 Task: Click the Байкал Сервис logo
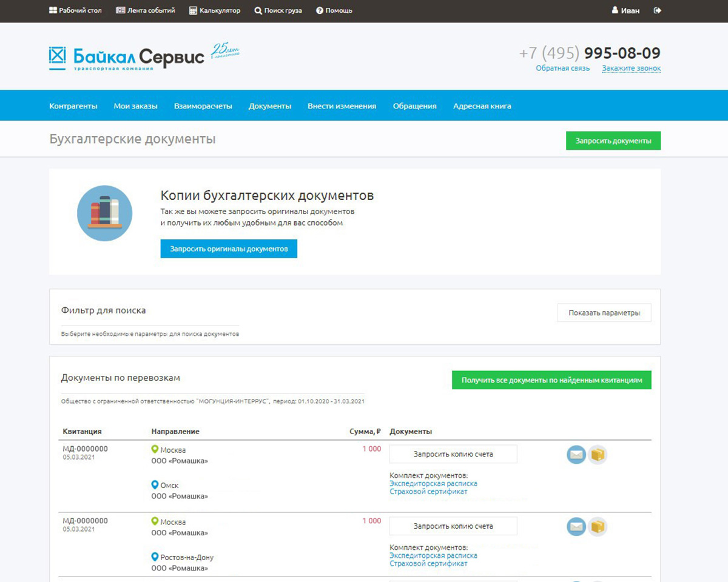point(126,58)
